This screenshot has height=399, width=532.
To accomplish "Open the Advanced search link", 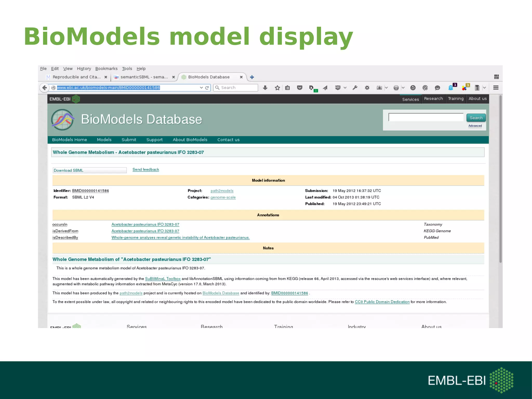I will [x=475, y=126].
